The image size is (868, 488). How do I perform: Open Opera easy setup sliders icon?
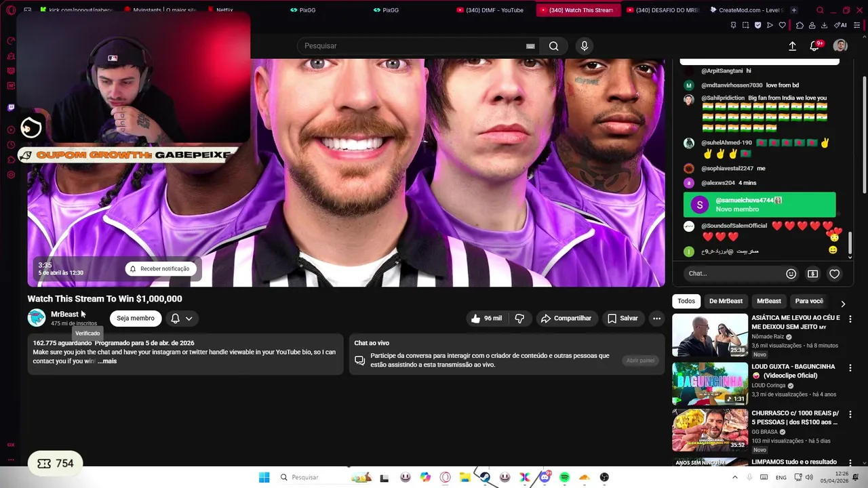[x=857, y=25]
